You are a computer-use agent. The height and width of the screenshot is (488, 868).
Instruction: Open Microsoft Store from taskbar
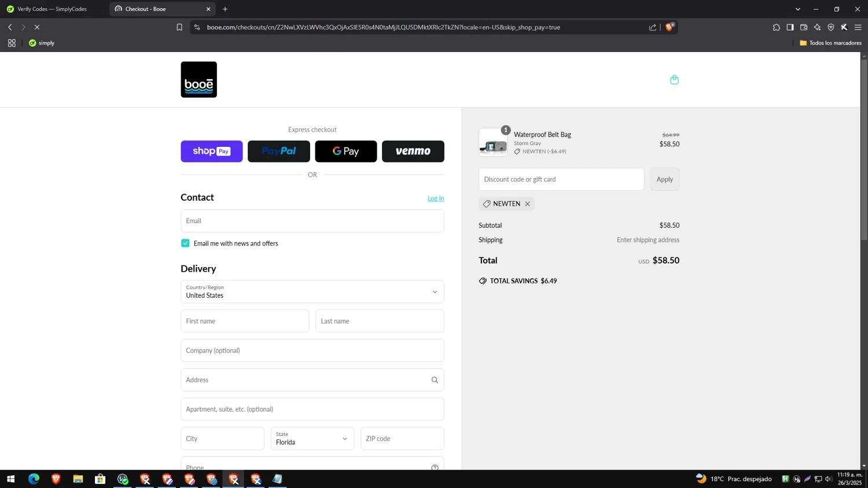click(100, 479)
